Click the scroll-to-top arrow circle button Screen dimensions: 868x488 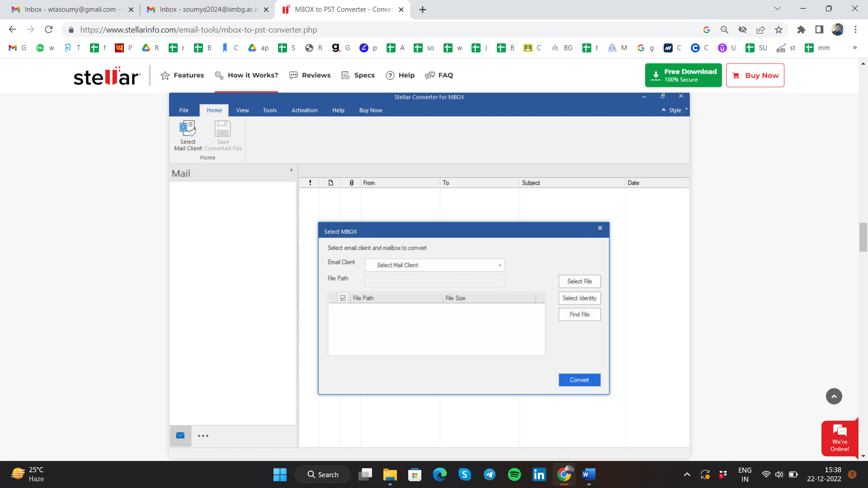pos(834,396)
